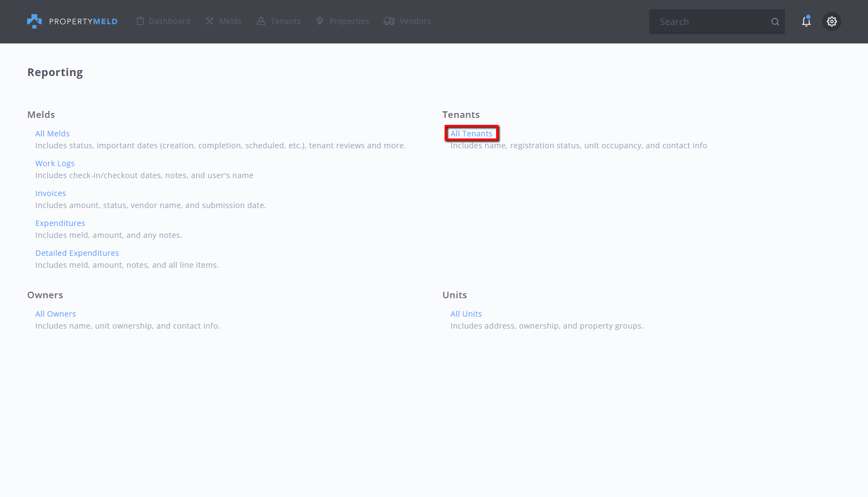Open the notifications bell icon
Image resolution: width=868 pixels, height=497 pixels.
pos(806,21)
